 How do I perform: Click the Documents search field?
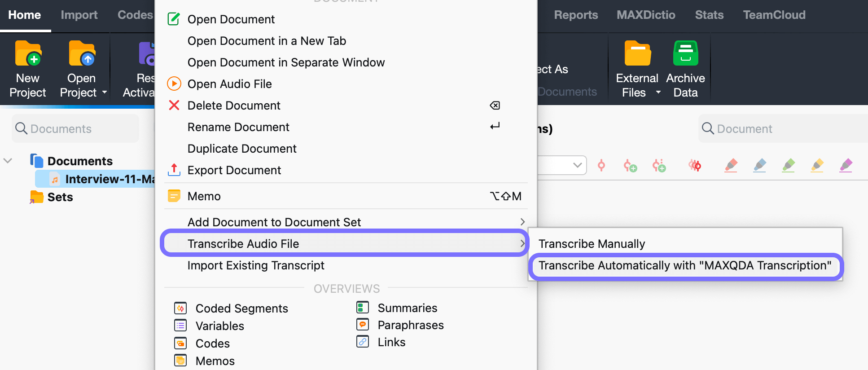point(75,128)
